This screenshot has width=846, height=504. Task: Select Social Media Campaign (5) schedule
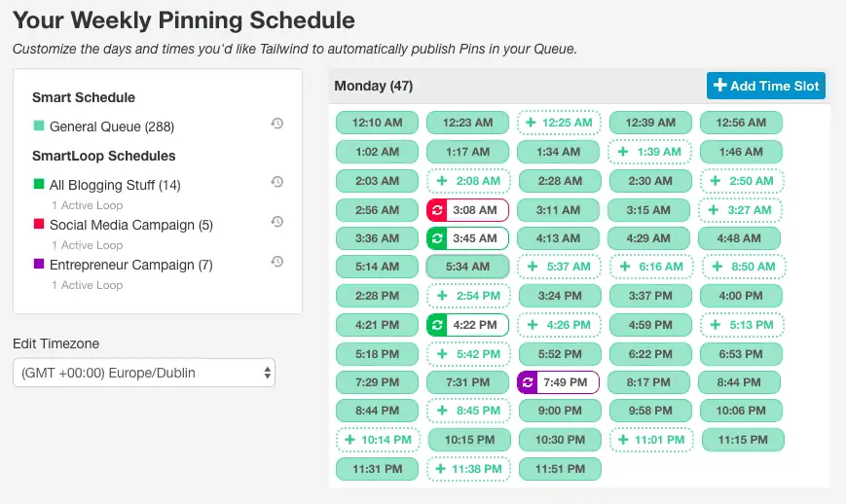coord(131,225)
